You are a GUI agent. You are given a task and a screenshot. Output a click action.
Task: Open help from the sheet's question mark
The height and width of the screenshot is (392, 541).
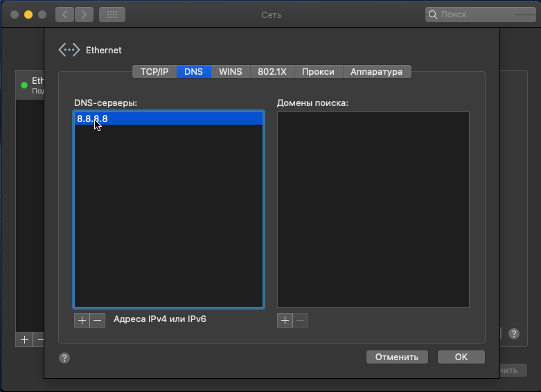(64, 358)
